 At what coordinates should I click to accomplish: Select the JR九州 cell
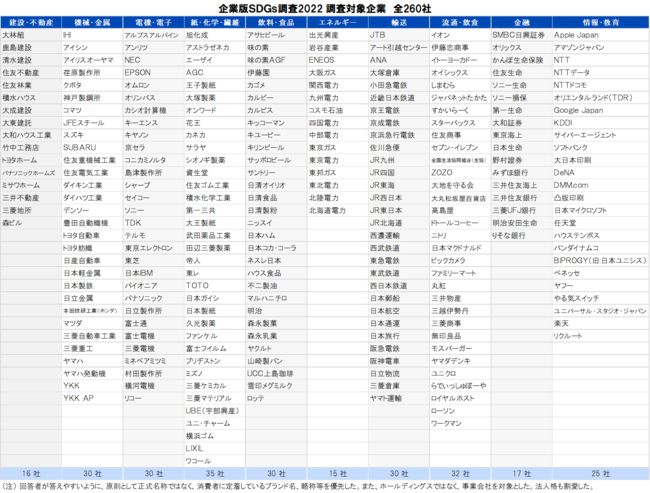point(399,160)
